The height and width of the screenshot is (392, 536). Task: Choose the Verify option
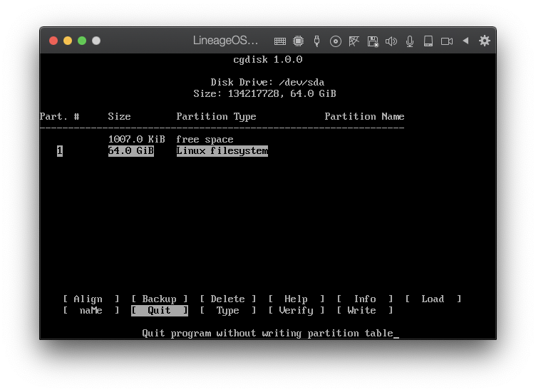[297, 310]
